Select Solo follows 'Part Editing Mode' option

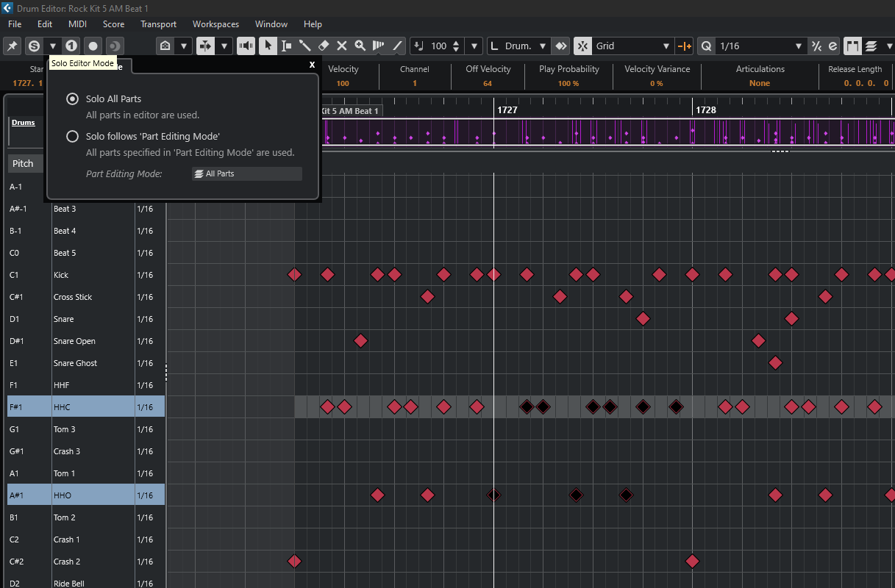coord(72,136)
